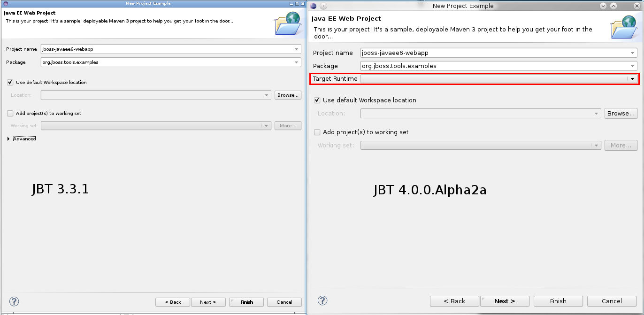Click the Eclipse icon in right window title bar

(313, 6)
